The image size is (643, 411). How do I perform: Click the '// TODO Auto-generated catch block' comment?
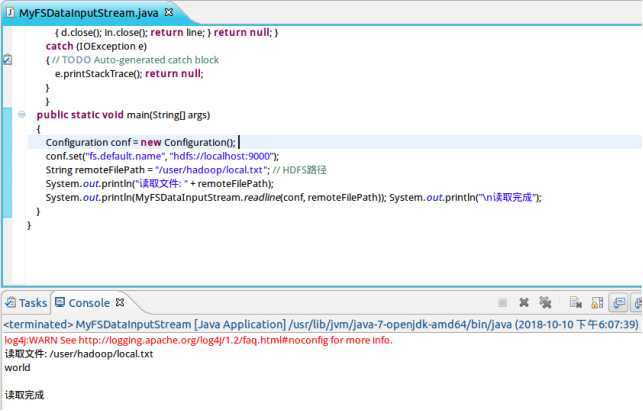[135, 60]
